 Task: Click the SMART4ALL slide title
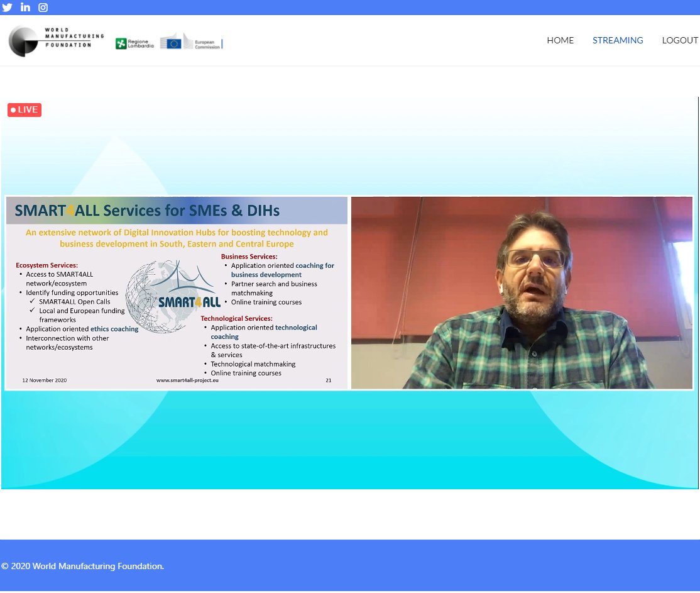(147, 211)
